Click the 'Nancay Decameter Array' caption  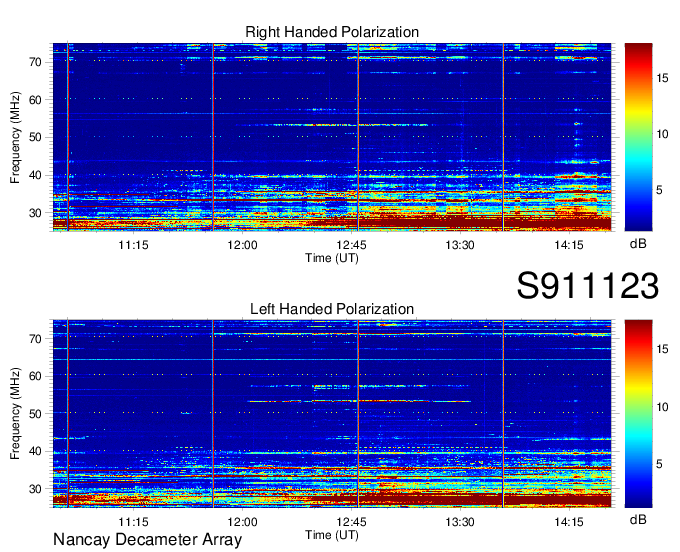point(147,540)
